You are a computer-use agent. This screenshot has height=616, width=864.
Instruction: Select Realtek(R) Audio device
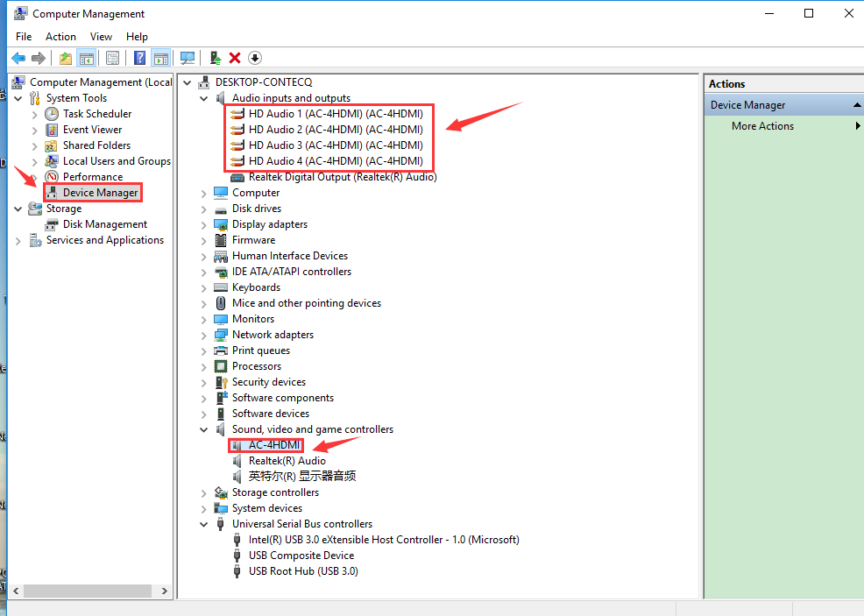(x=287, y=461)
